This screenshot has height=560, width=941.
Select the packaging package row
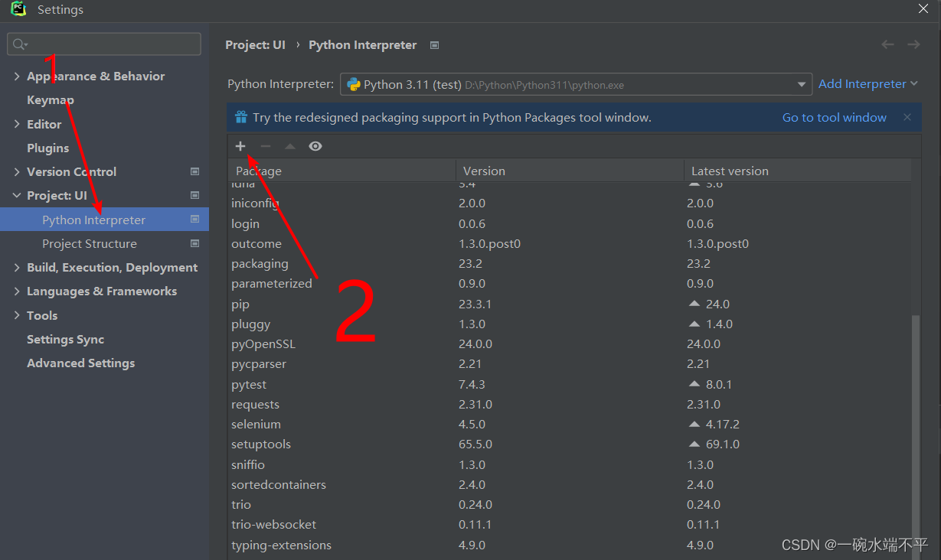[570, 263]
